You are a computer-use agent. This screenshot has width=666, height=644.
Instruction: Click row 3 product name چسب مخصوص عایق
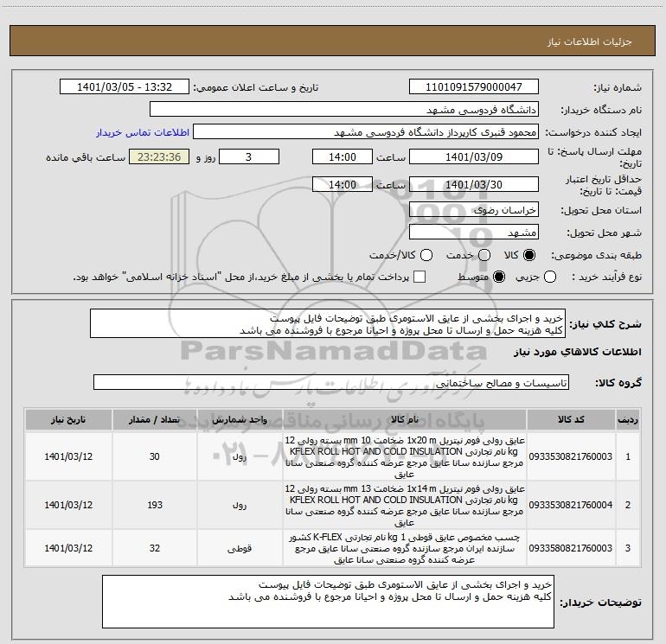click(x=405, y=548)
